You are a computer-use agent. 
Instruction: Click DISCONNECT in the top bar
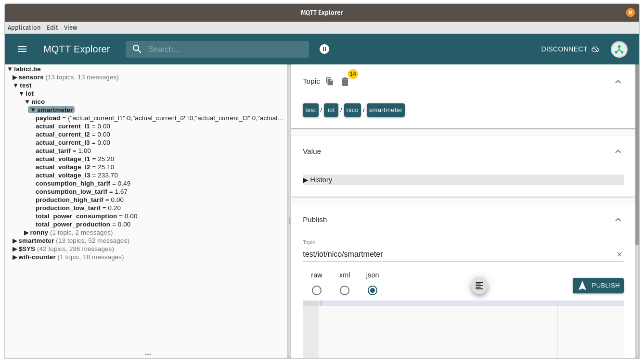coord(564,49)
